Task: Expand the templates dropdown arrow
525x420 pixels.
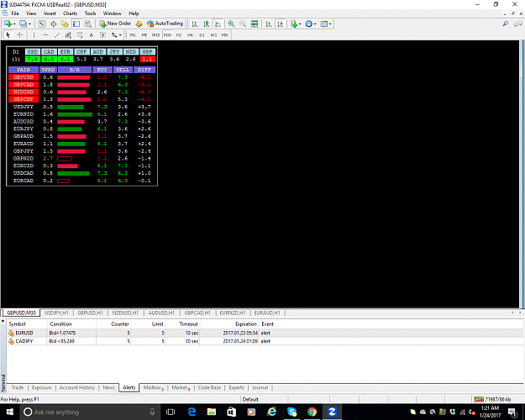Action: click(330, 24)
